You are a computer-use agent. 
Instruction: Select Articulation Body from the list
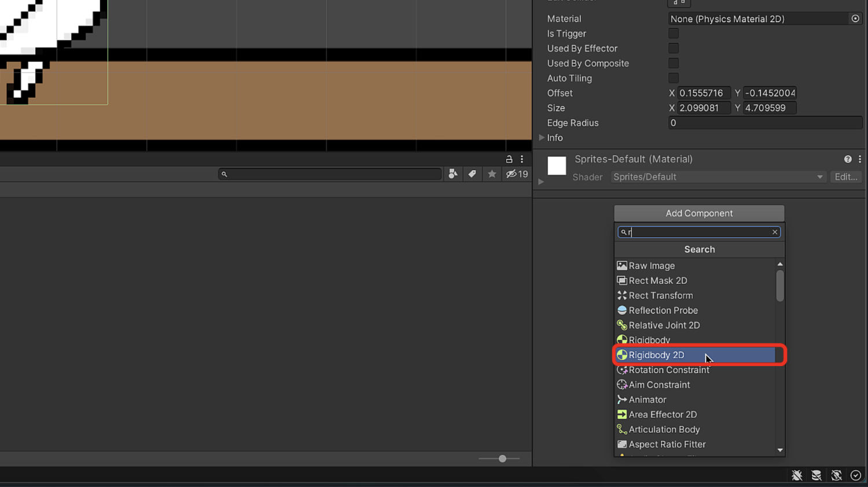pos(695,430)
